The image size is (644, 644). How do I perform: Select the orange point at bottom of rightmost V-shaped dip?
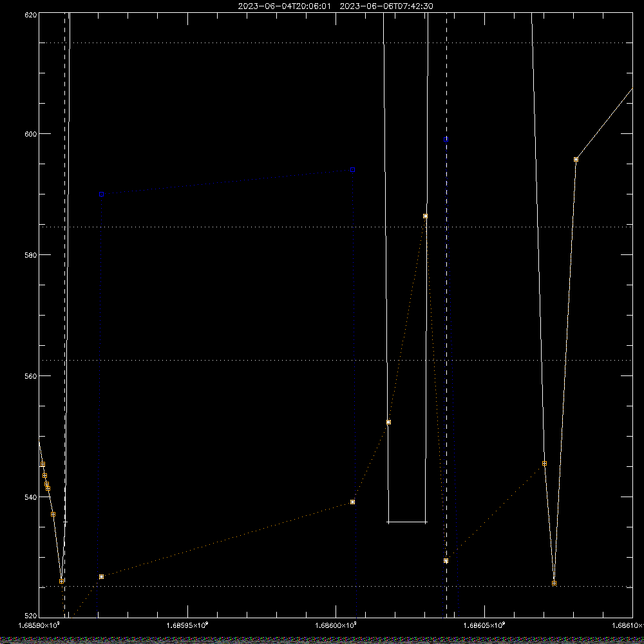pyautogui.click(x=554, y=583)
